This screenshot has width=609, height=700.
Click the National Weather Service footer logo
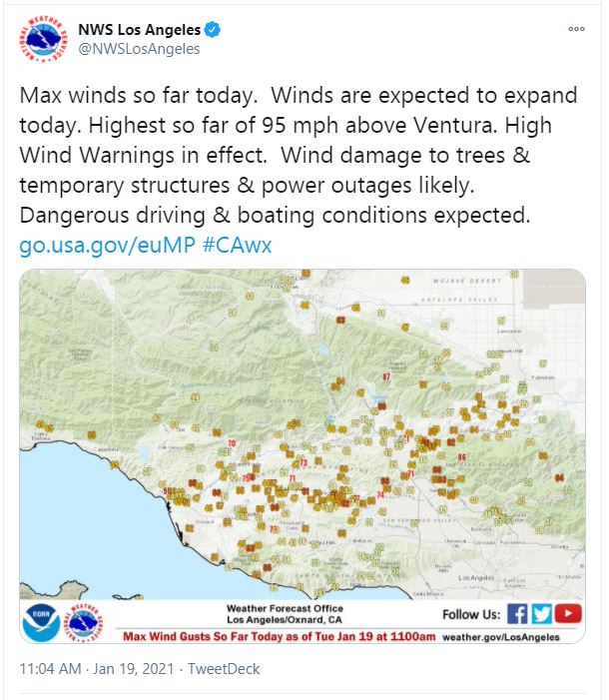pyautogui.click(x=84, y=622)
